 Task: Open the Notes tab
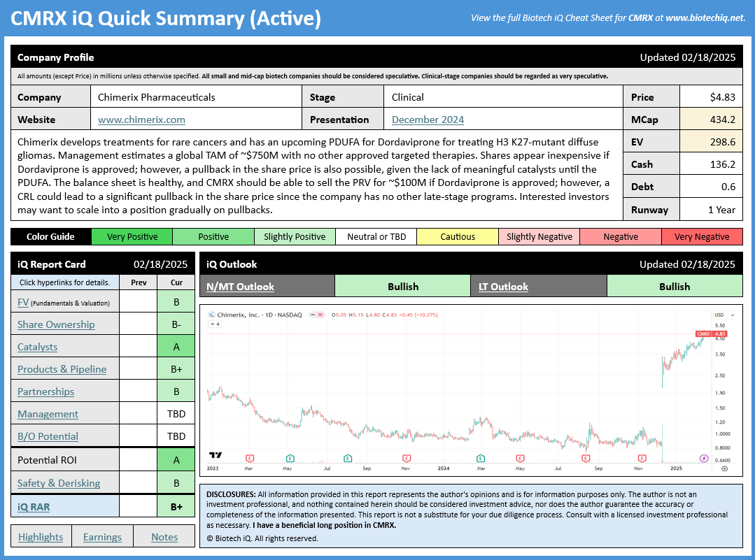164,537
